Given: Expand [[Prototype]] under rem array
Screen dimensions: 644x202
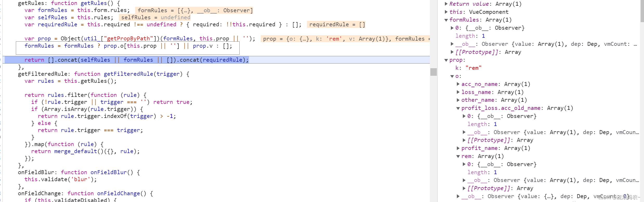Looking at the screenshot, I should [x=464, y=188].
